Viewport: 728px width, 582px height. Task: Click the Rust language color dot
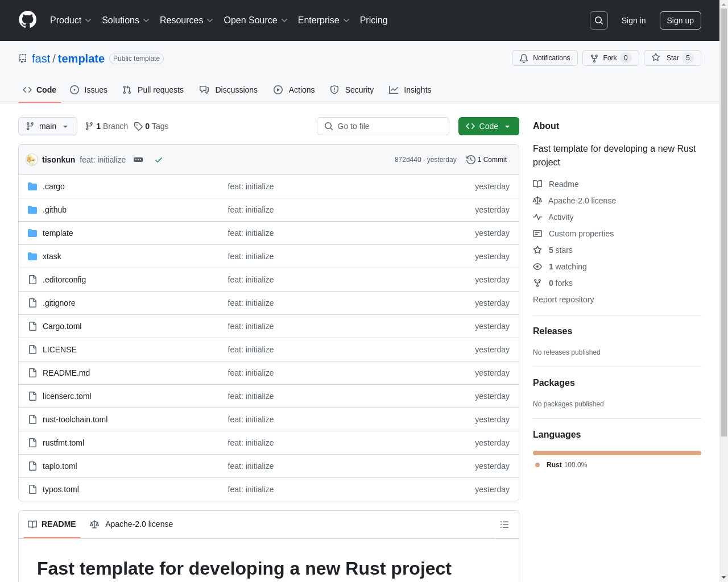pos(537,465)
